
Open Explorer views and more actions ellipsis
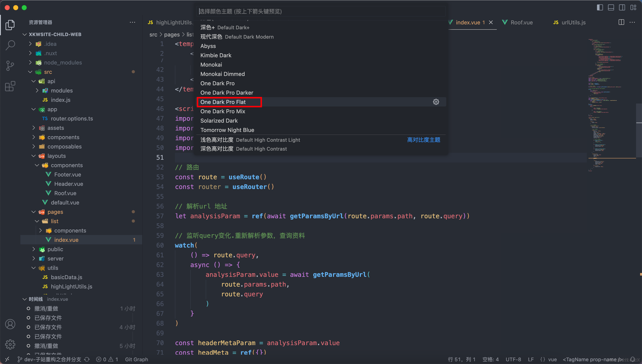pos(132,22)
